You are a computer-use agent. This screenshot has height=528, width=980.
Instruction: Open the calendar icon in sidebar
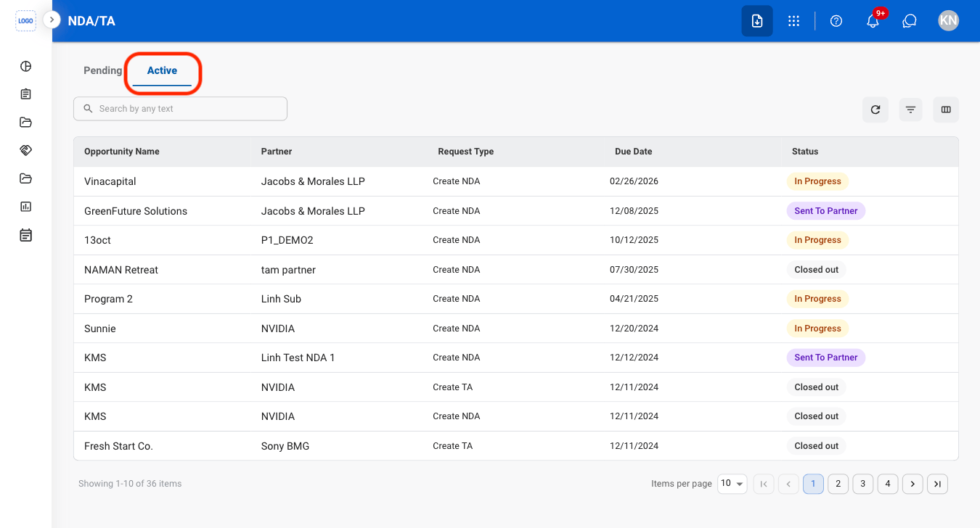tap(25, 235)
